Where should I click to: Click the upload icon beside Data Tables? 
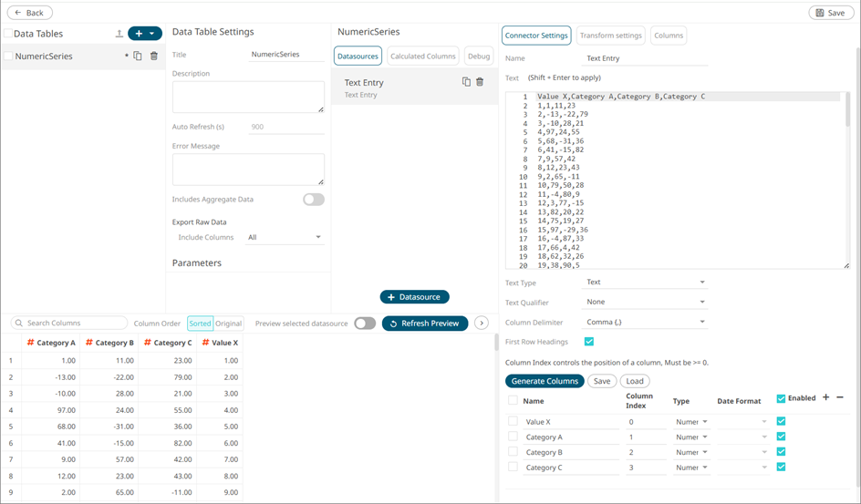click(119, 34)
